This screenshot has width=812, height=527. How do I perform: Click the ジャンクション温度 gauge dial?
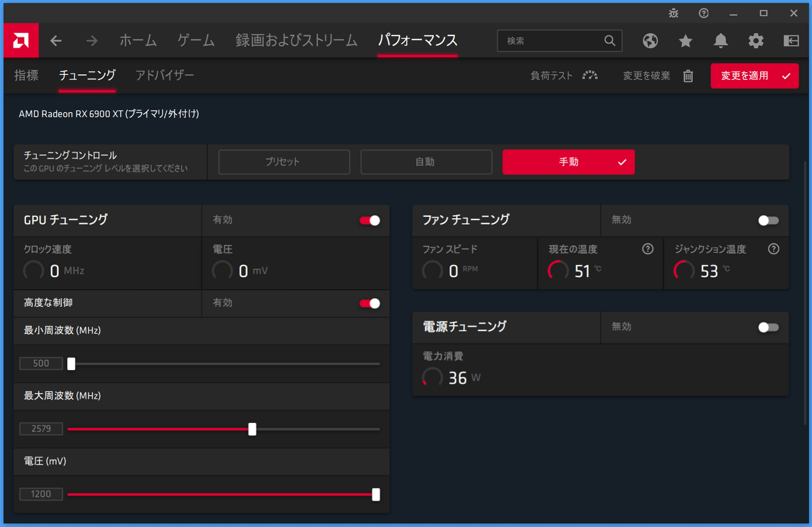click(x=684, y=271)
